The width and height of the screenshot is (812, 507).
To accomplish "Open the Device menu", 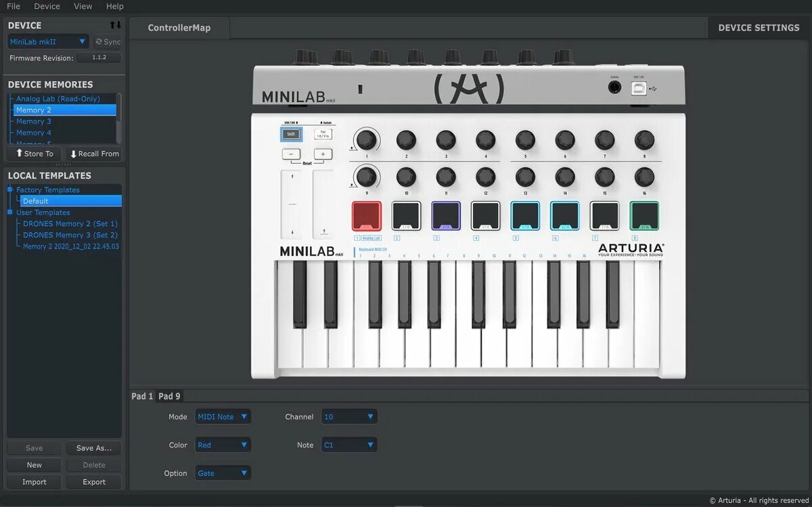I will pyautogui.click(x=47, y=6).
